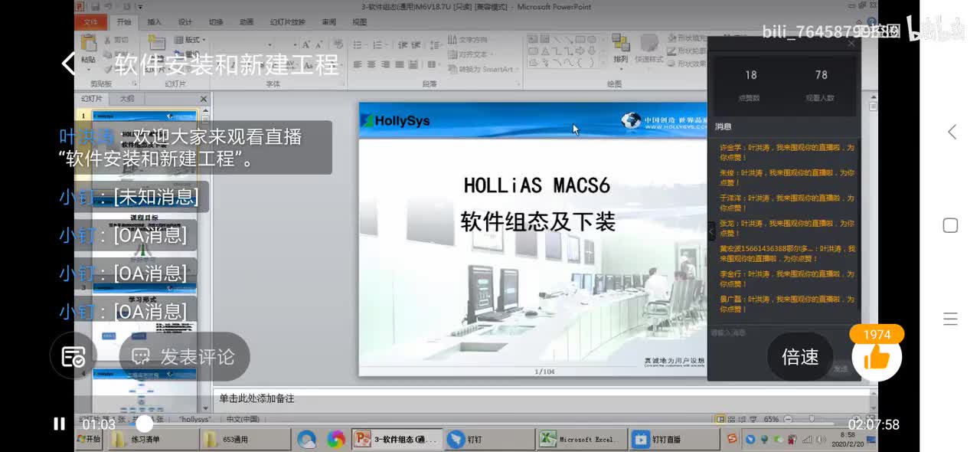This screenshot has height=452, width=980.
Task: Open the 对齐文本 align text dropdown
Action: [x=469, y=54]
